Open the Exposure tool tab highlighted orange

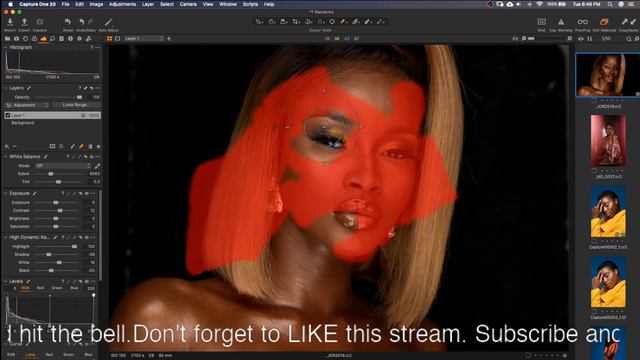(x=43, y=39)
